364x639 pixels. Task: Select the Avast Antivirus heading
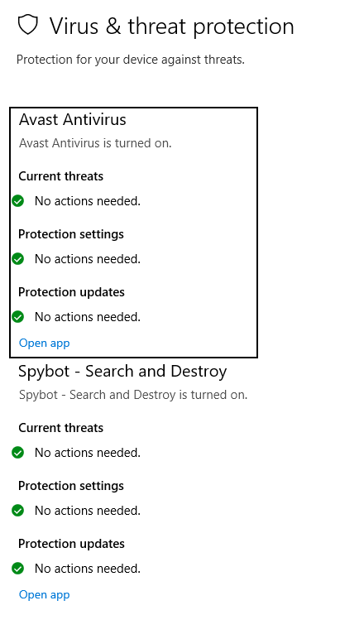click(73, 119)
